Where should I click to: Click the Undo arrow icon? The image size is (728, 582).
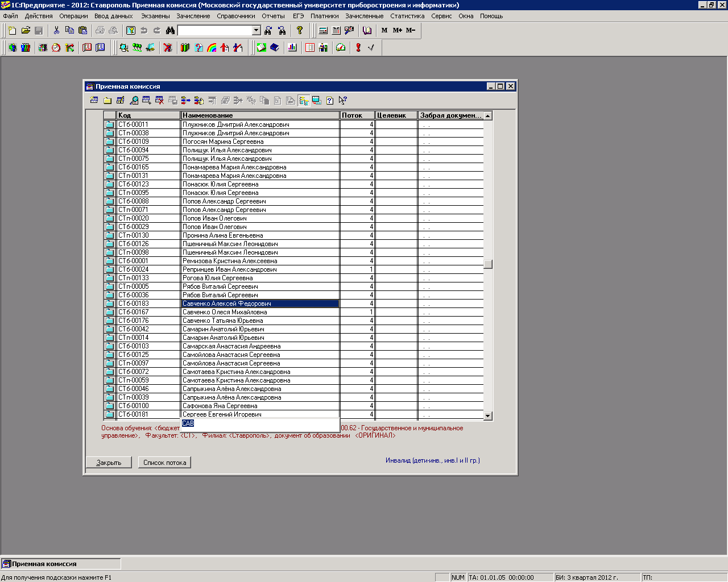point(144,30)
